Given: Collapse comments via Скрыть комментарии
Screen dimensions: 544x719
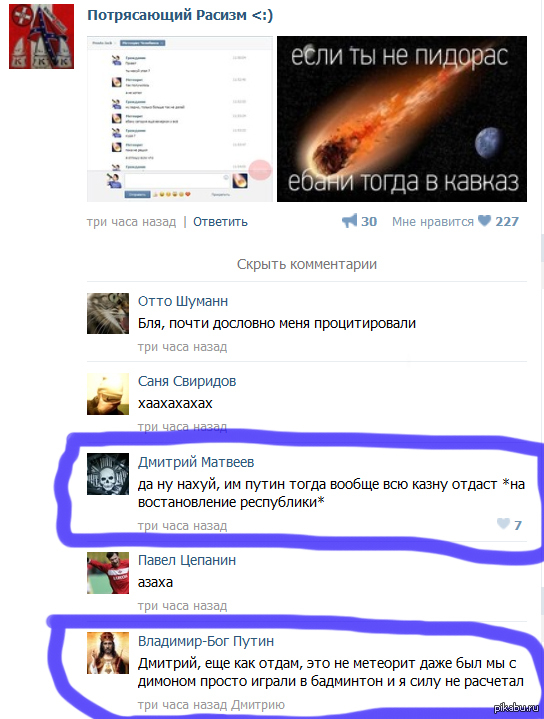Looking at the screenshot, I should [x=307, y=264].
